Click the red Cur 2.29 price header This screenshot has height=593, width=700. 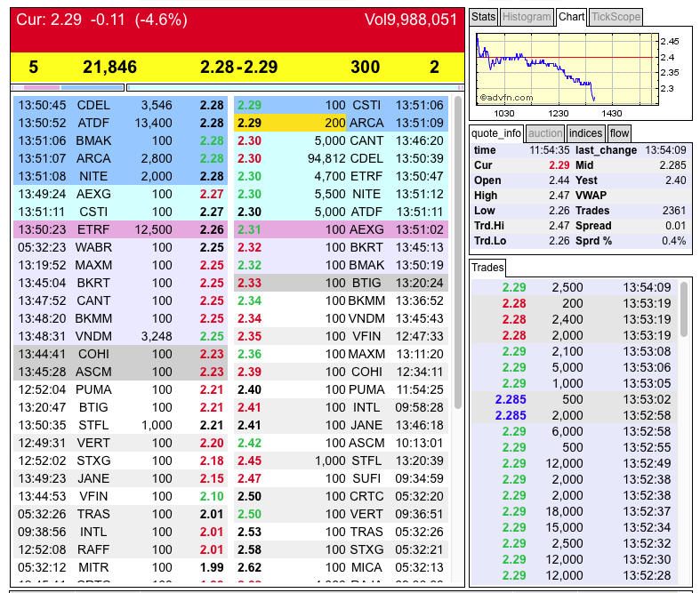(237, 30)
